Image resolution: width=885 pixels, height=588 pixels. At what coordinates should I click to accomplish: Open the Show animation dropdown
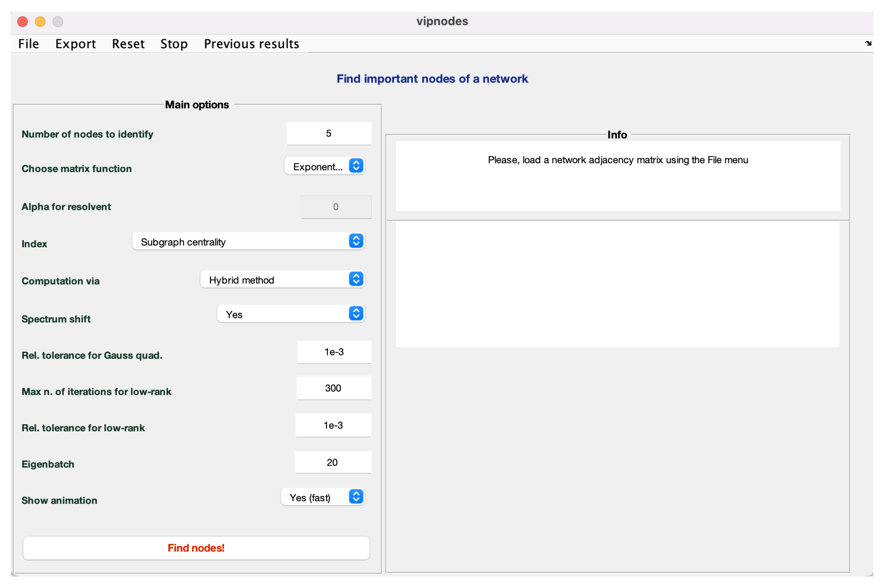click(x=323, y=497)
